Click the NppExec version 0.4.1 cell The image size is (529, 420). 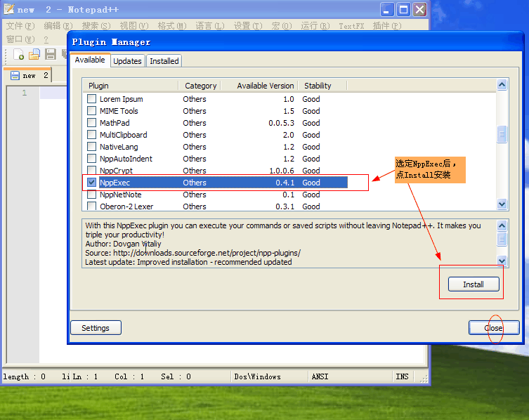point(285,183)
